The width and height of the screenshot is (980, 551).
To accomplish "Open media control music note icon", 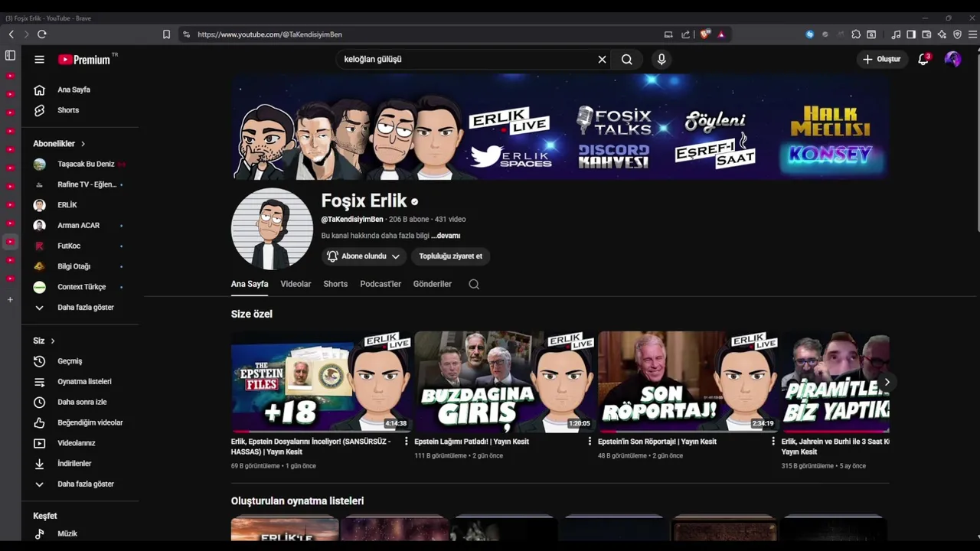I will point(896,34).
